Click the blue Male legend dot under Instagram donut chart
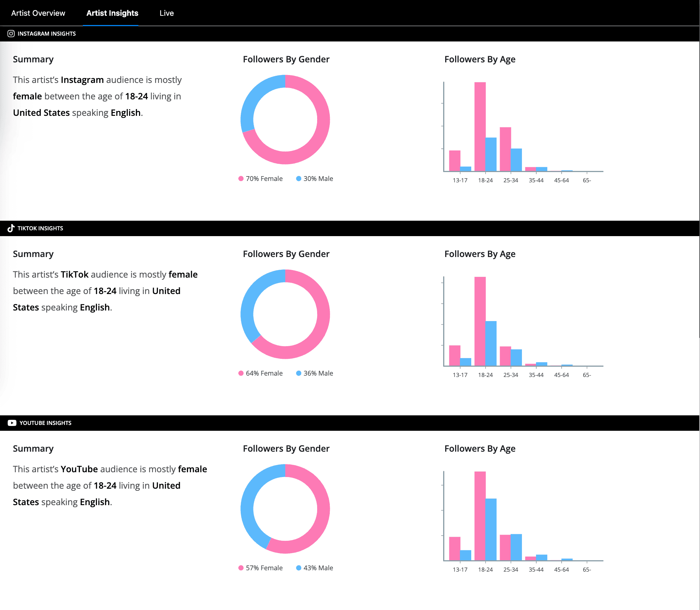 (299, 179)
